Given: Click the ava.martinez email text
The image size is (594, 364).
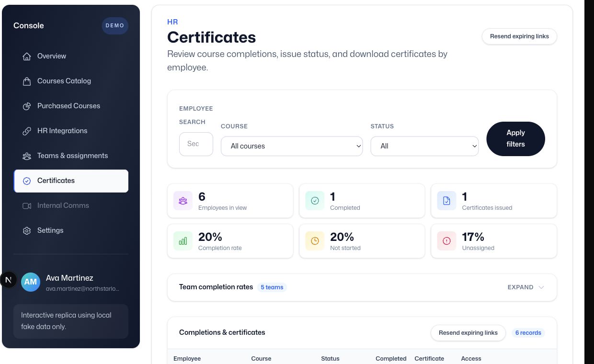Looking at the screenshot, I should point(82,289).
